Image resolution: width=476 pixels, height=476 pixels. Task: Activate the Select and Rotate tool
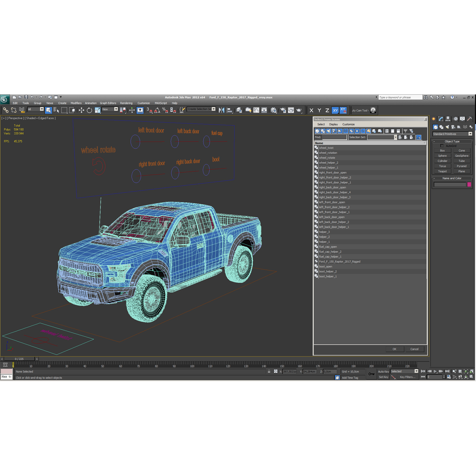[89, 110]
